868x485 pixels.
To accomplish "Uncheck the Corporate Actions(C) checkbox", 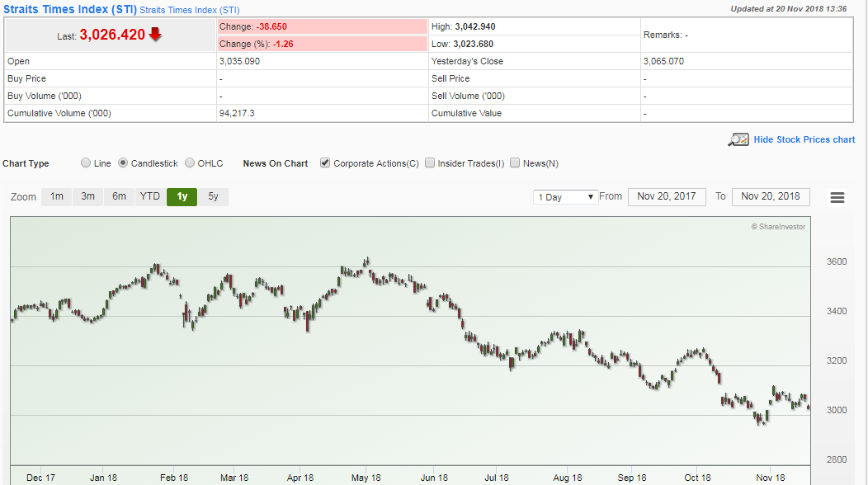I will pos(325,163).
